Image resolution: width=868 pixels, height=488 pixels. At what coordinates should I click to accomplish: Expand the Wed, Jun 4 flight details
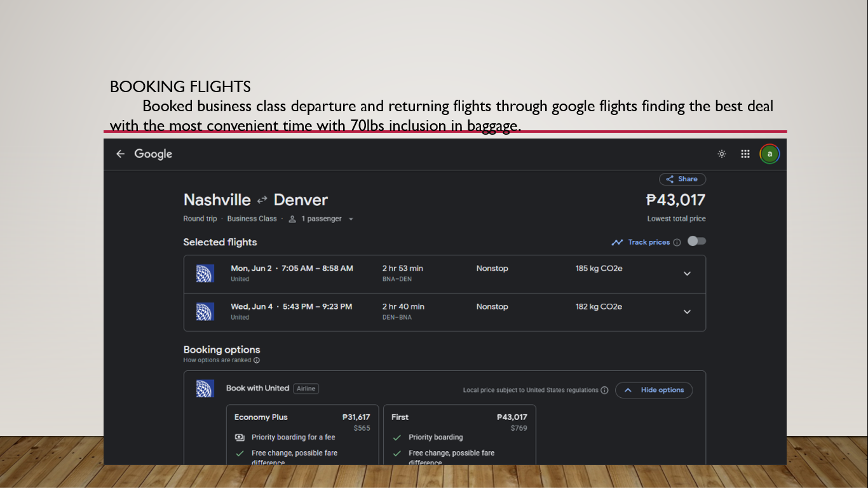687,312
